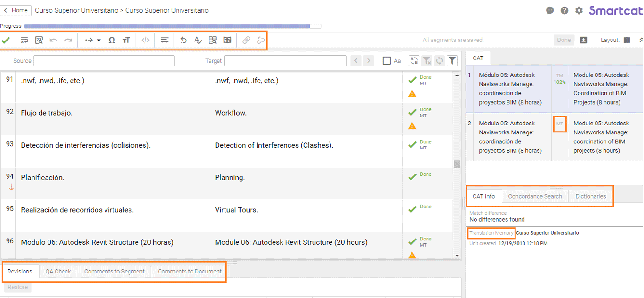Viewport: 644px width, 298px height.
Task: Open the dictionary lookup book icon
Action: (x=227, y=40)
